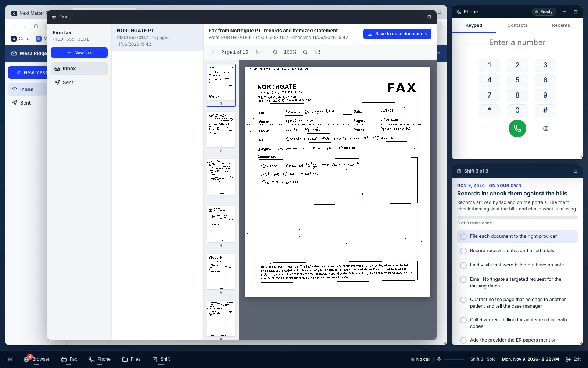Open fullscreen view of the fax
The image size is (588, 368).
point(318,52)
